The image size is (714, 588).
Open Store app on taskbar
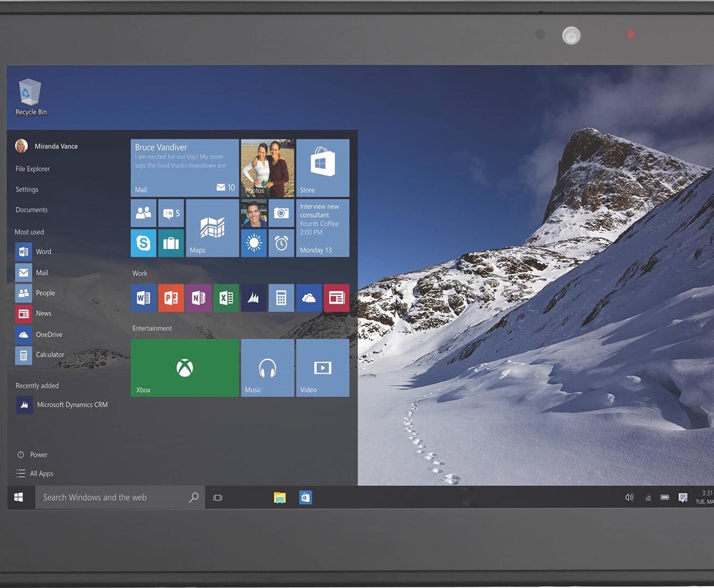[x=305, y=497]
